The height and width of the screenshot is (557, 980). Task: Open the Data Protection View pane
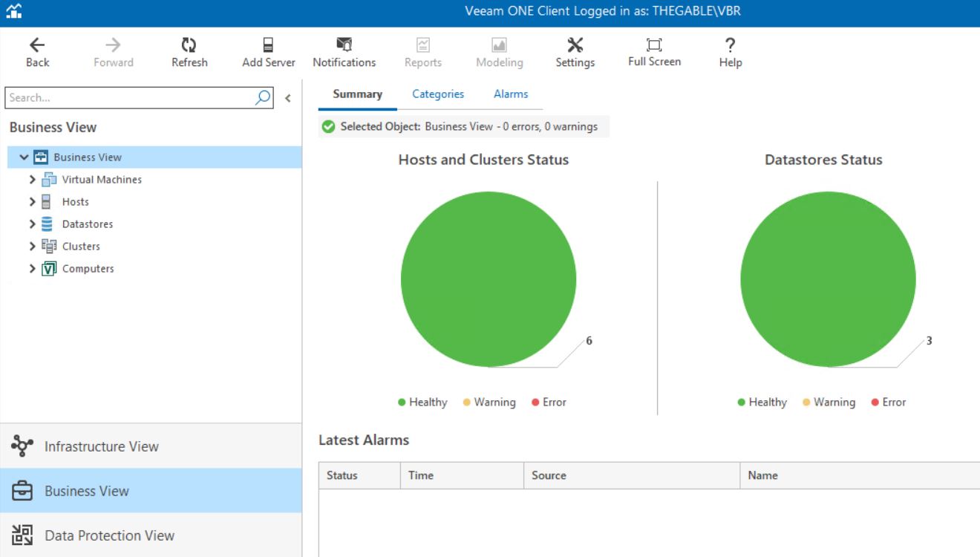[x=151, y=535]
